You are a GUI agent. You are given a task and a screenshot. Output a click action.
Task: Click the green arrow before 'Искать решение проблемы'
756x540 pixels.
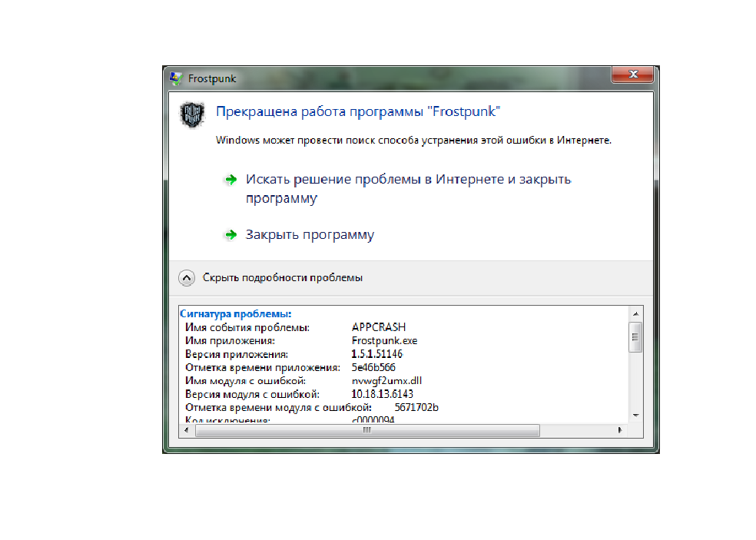coord(230,179)
